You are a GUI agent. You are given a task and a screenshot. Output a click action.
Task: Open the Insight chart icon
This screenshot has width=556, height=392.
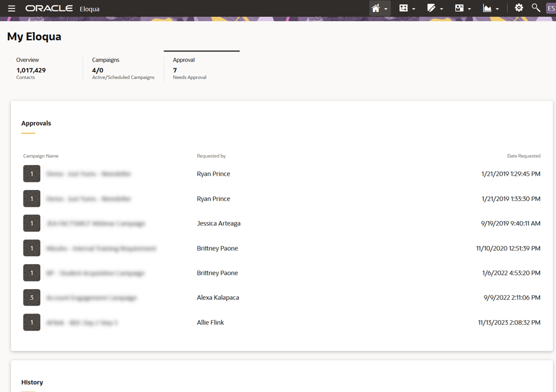(487, 8)
